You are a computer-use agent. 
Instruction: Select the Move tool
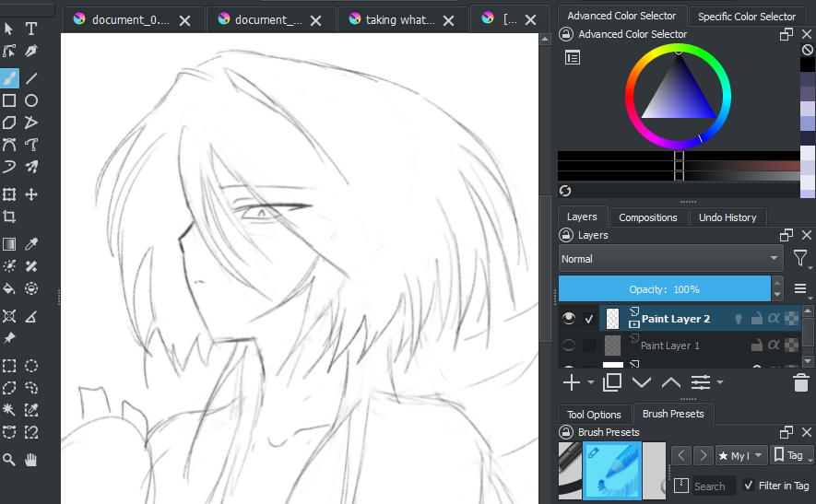coord(31,194)
